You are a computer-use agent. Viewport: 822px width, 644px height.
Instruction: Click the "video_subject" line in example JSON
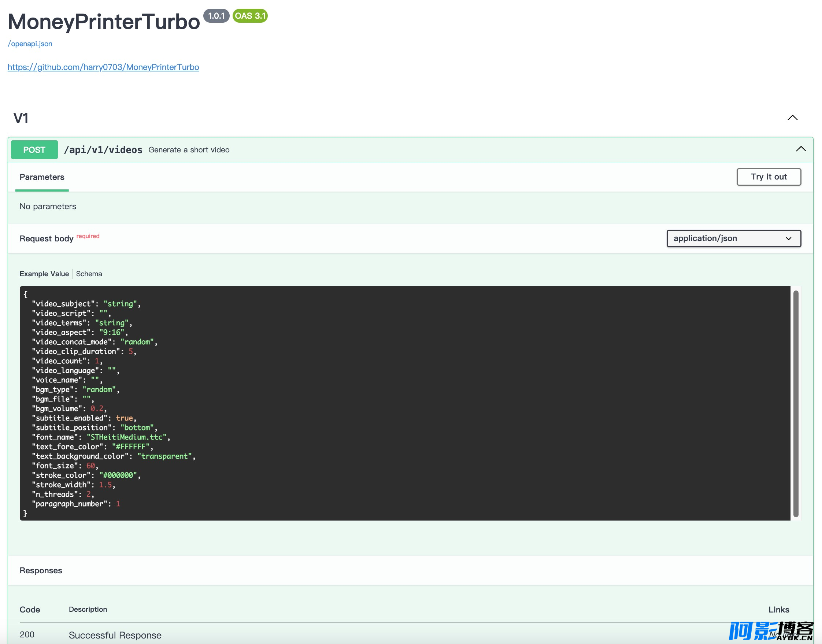pyautogui.click(x=86, y=304)
